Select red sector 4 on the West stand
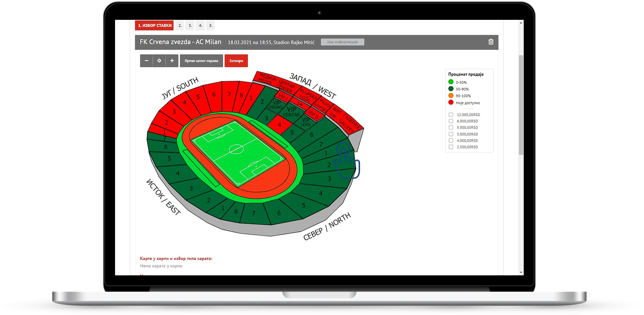Image resolution: width=644 pixels, height=315 pixels. [x=279, y=125]
